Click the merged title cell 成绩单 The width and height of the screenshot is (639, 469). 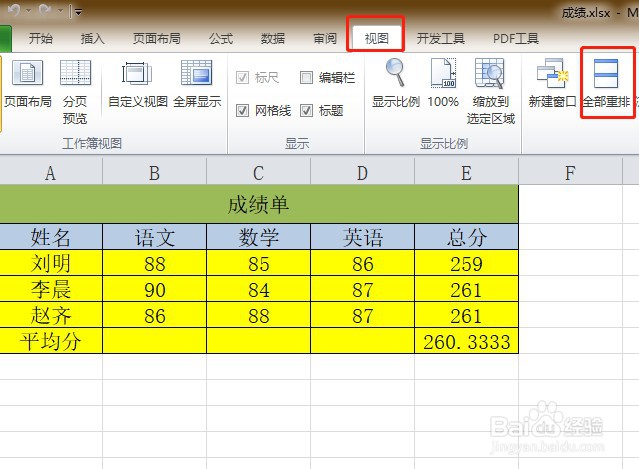(258, 204)
